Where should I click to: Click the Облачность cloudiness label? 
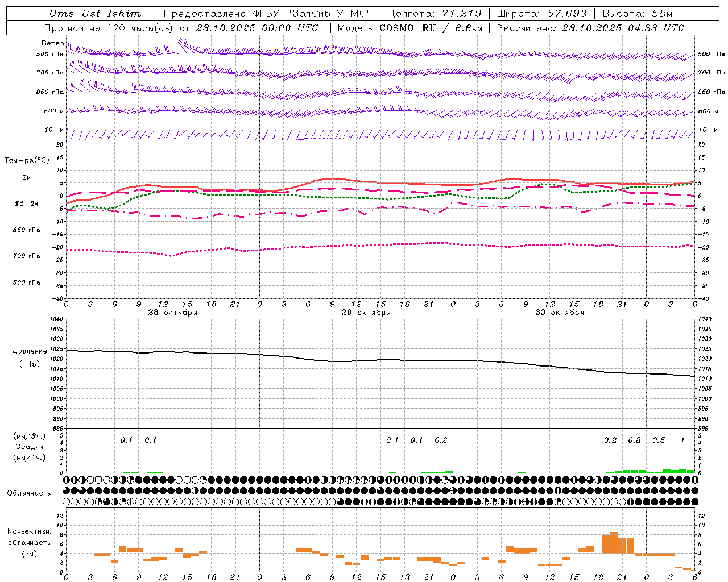click(29, 493)
